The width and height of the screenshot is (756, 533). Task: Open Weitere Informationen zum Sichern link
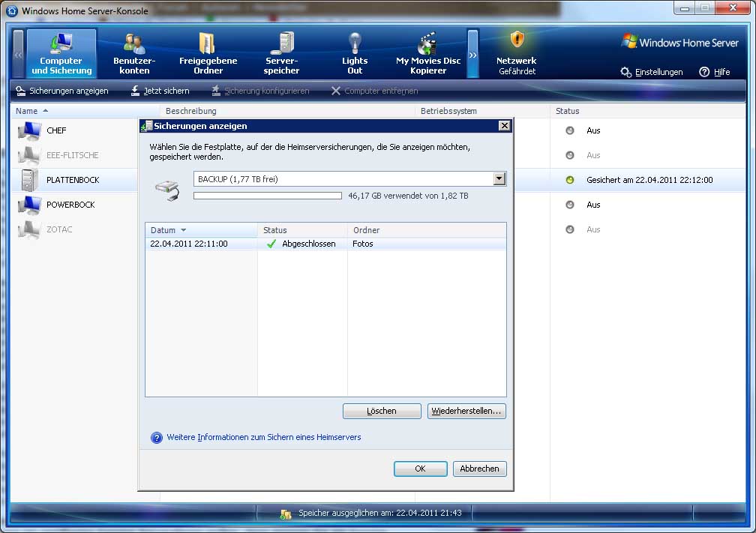264,437
